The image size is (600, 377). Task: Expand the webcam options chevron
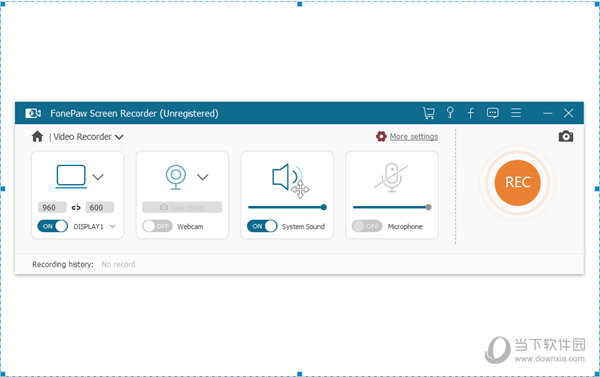pos(203,177)
